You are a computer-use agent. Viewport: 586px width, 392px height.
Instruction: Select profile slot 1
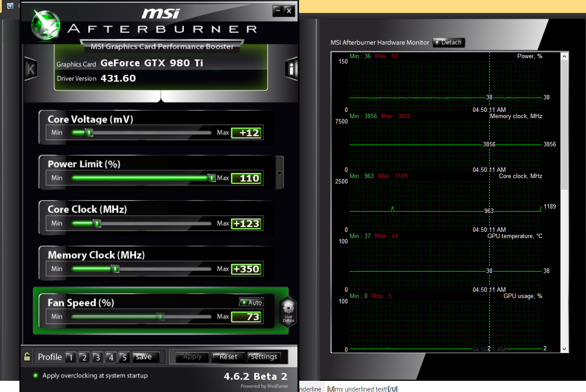(x=70, y=357)
